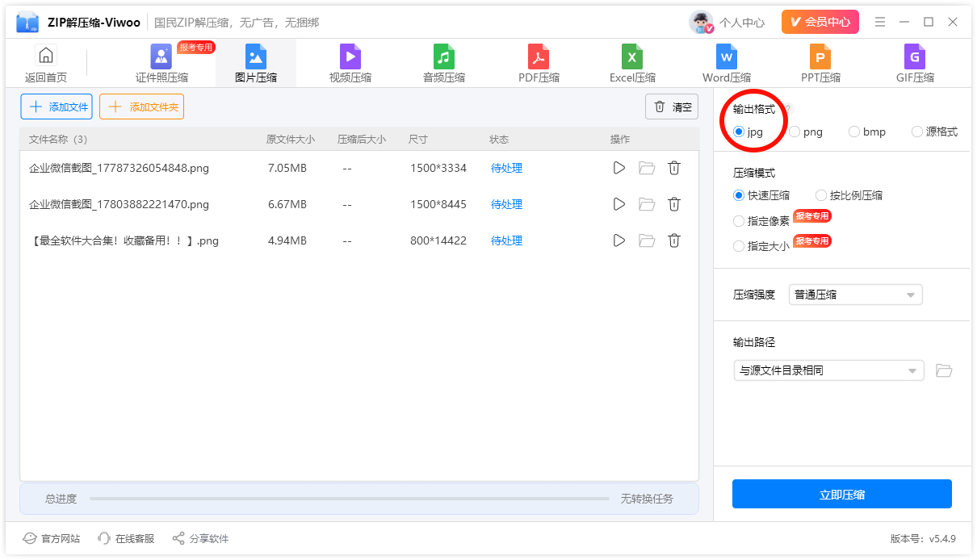Open the Word压缩 icon
977x560 pixels.
coord(727,57)
